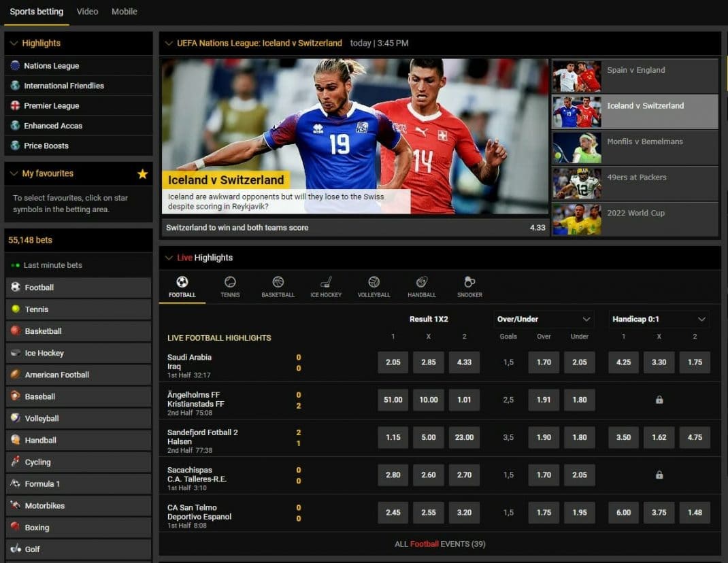Collapse the My favourites section chevron
This screenshot has width=728, height=563.
pos(14,173)
